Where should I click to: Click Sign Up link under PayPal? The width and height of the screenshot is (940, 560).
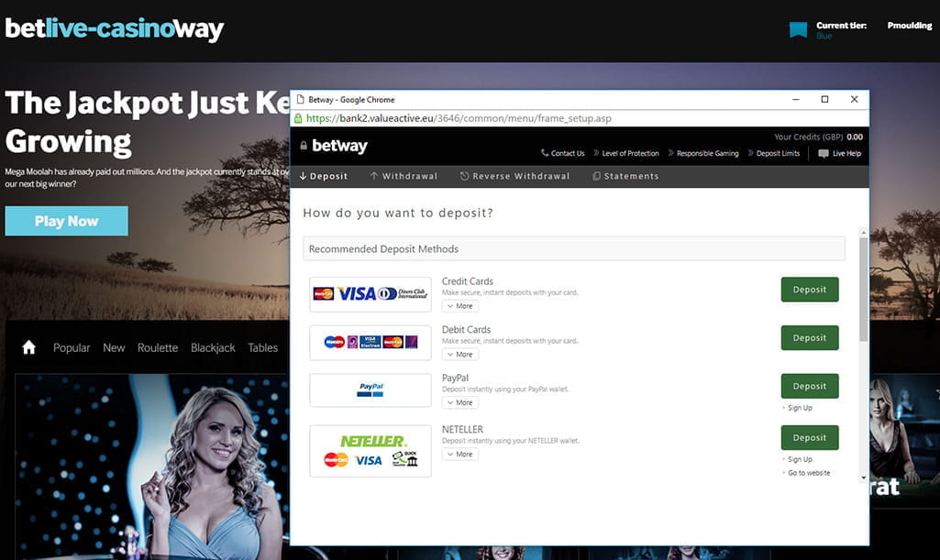pyautogui.click(x=800, y=408)
